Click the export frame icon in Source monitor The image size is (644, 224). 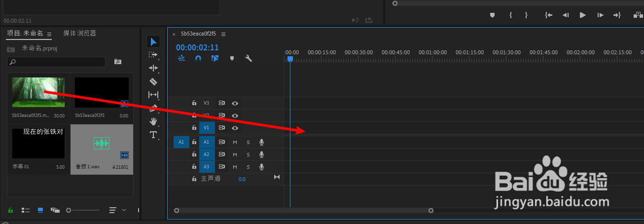tap(369, 20)
